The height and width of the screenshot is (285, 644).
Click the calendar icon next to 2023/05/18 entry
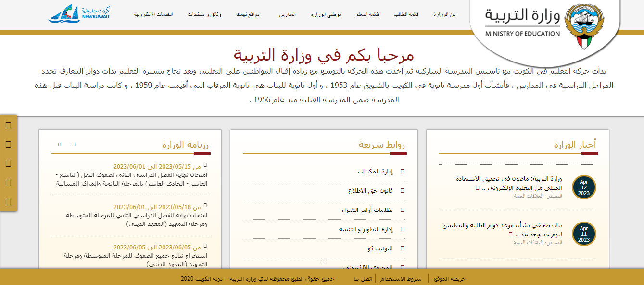205,204
